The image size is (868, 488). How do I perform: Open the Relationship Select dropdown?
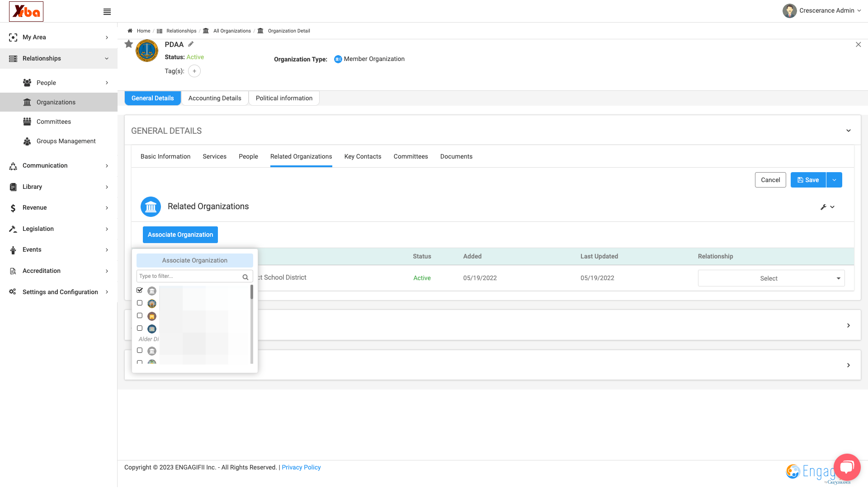[771, 278]
